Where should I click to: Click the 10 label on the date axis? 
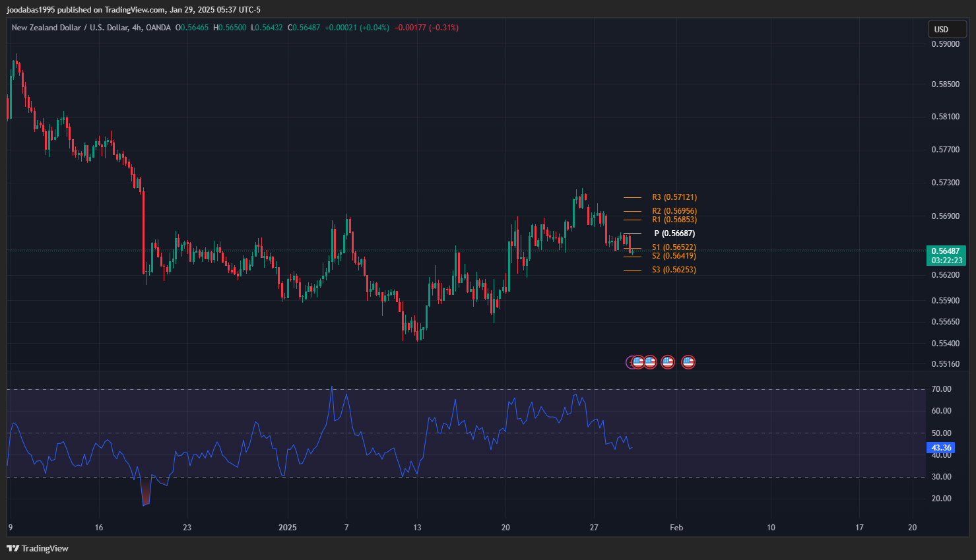click(x=771, y=528)
